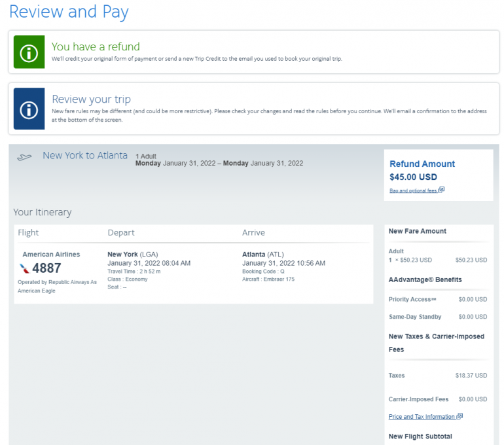Screen dimensions: 504x445
Task: Click the airplane icon beside New York to Atlanta
Action: (25, 157)
